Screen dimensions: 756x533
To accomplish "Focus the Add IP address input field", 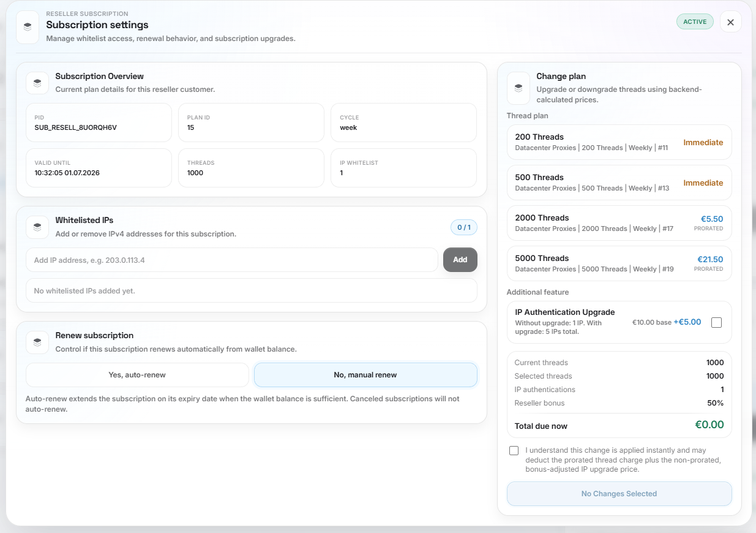I will [232, 260].
